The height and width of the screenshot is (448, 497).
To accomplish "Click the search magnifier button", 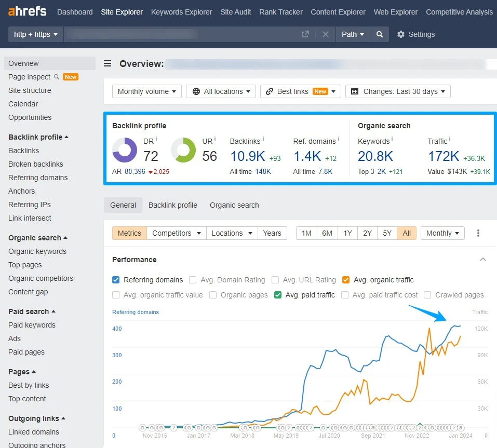I will click(380, 34).
